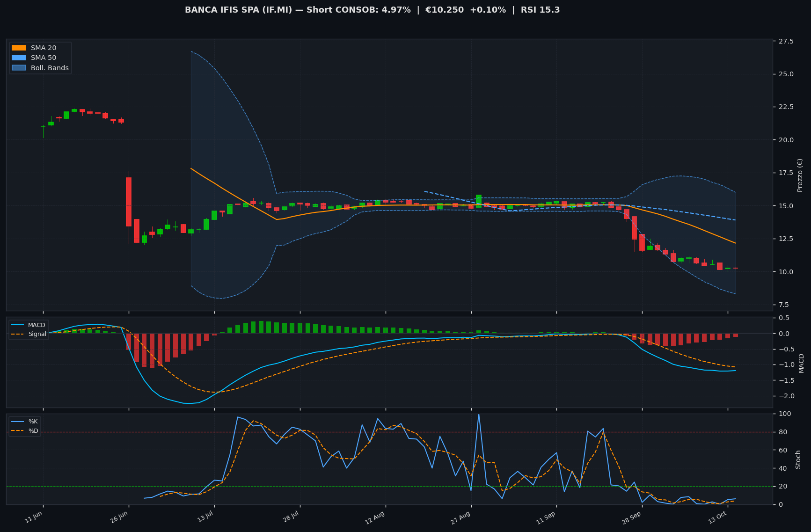Click the 12 Aug date axis label
This screenshot has height=532, width=811.
[x=375, y=517]
